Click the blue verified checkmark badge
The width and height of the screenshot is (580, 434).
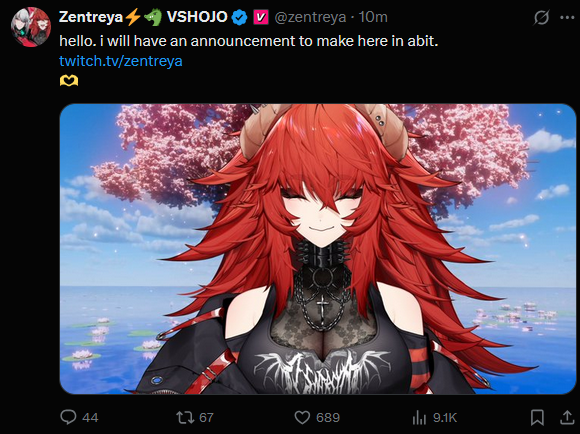(239, 17)
